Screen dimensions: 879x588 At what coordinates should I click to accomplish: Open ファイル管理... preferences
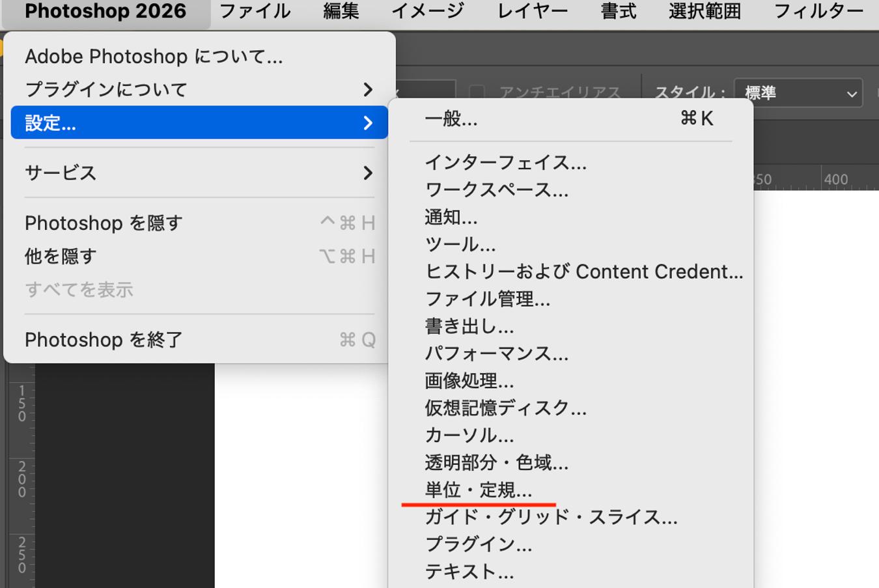570,299
